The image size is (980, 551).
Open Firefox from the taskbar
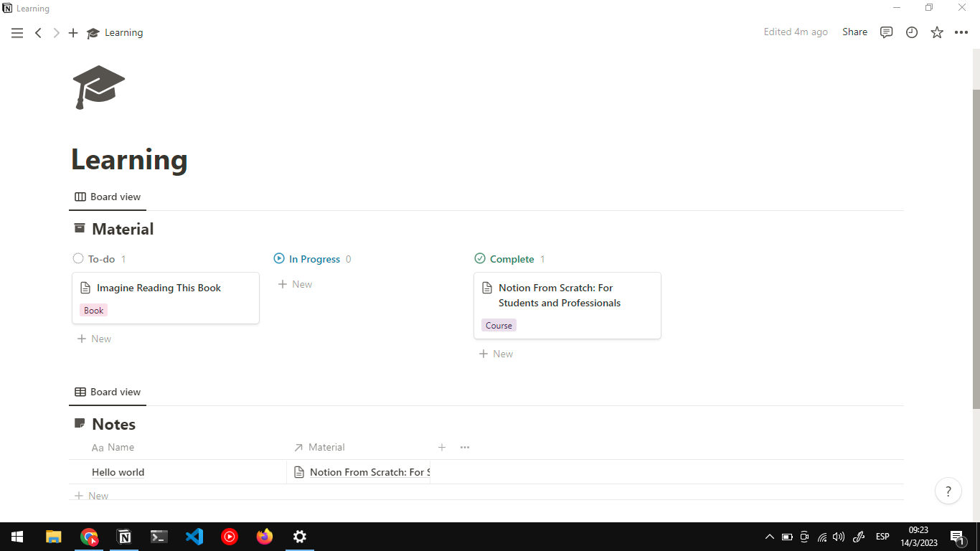point(265,537)
